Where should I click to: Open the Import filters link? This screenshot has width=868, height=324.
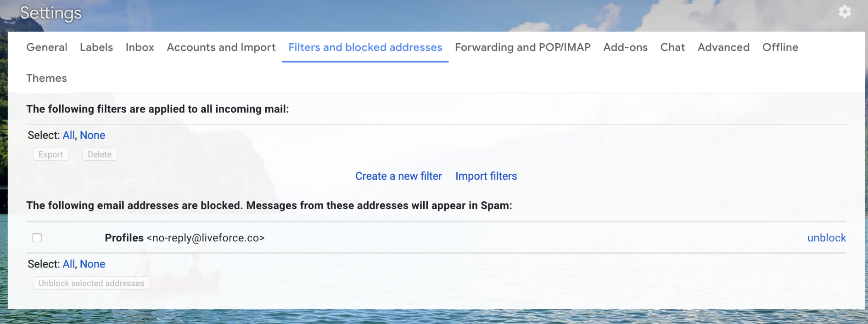tap(486, 176)
